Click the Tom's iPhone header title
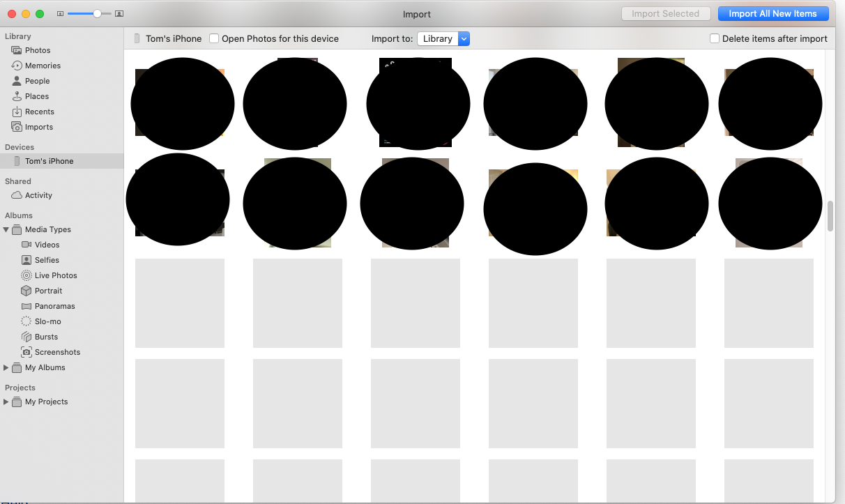The width and height of the screenshot is (845, 504). (x=174, y=39)
